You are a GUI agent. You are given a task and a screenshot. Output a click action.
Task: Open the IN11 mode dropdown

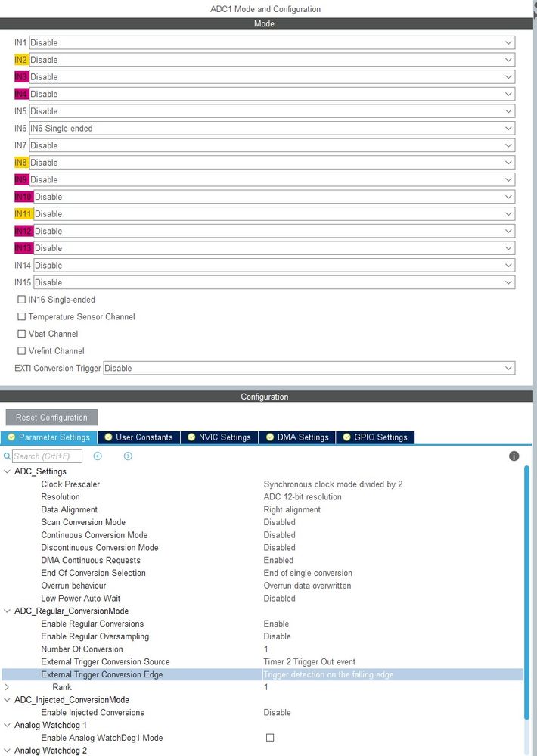275,213
